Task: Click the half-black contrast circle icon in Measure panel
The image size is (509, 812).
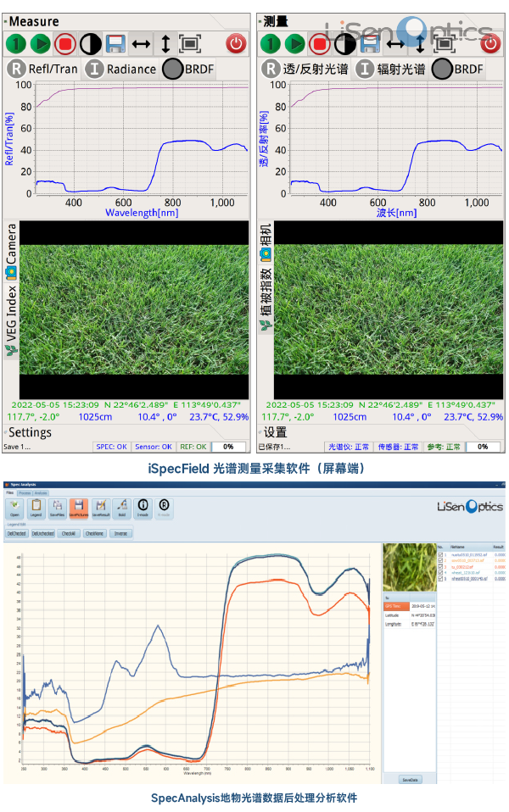Action: coord(90,44)
